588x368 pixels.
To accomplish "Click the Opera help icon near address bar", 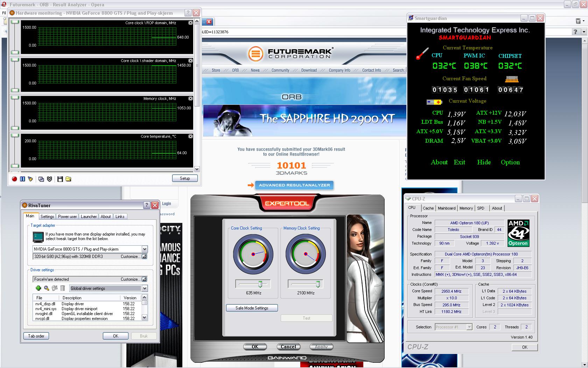I will [x=575, y=32].
